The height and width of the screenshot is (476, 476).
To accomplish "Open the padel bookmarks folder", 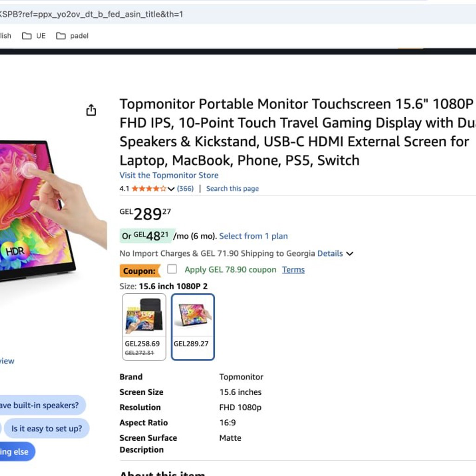I will click(72, 36).
